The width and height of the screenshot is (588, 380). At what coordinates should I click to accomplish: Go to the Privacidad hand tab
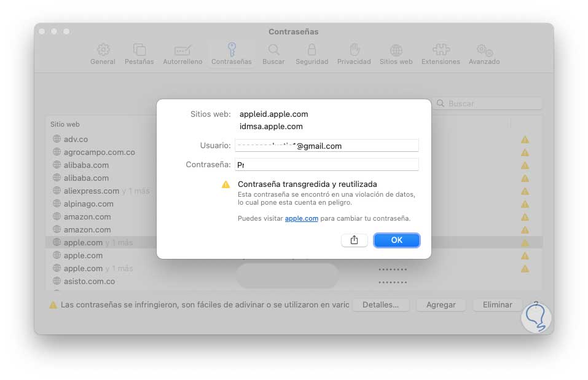(x=354, y=54)
